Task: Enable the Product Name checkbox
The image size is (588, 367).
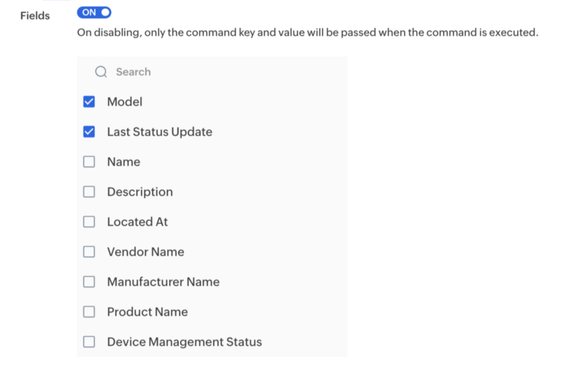Action: 89,312
